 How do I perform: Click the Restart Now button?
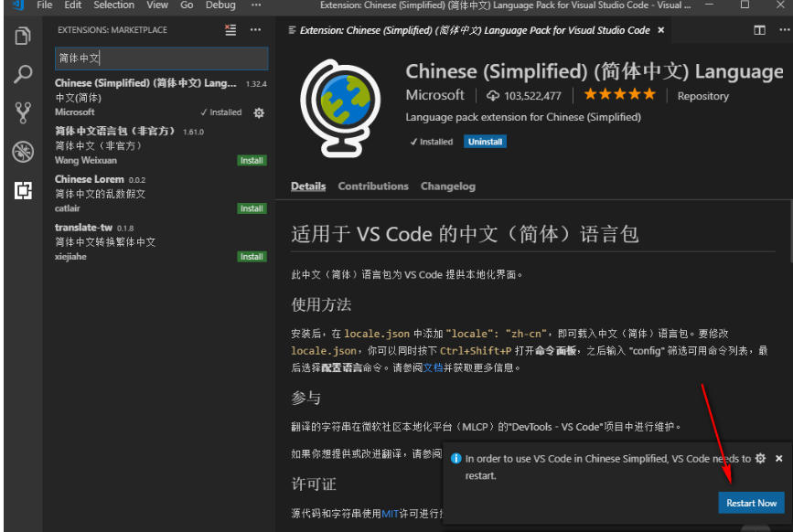(751, 503)
